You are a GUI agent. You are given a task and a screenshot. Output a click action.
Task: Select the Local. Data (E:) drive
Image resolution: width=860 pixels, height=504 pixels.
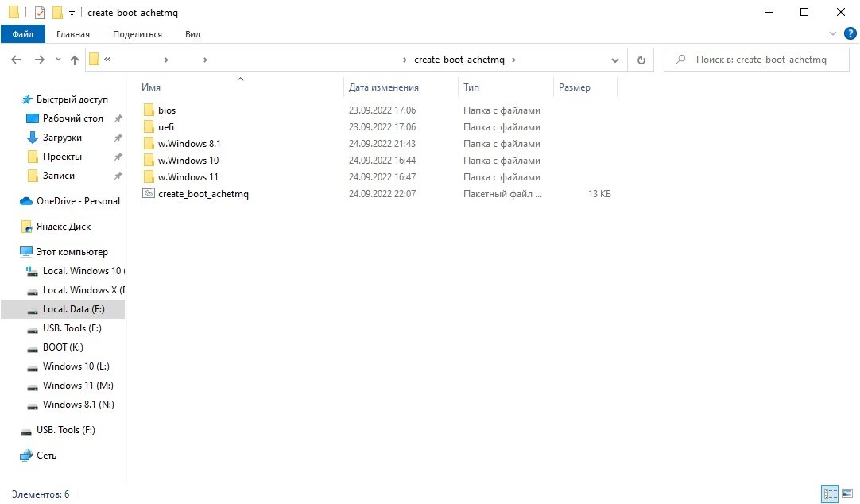pos(63,309)
